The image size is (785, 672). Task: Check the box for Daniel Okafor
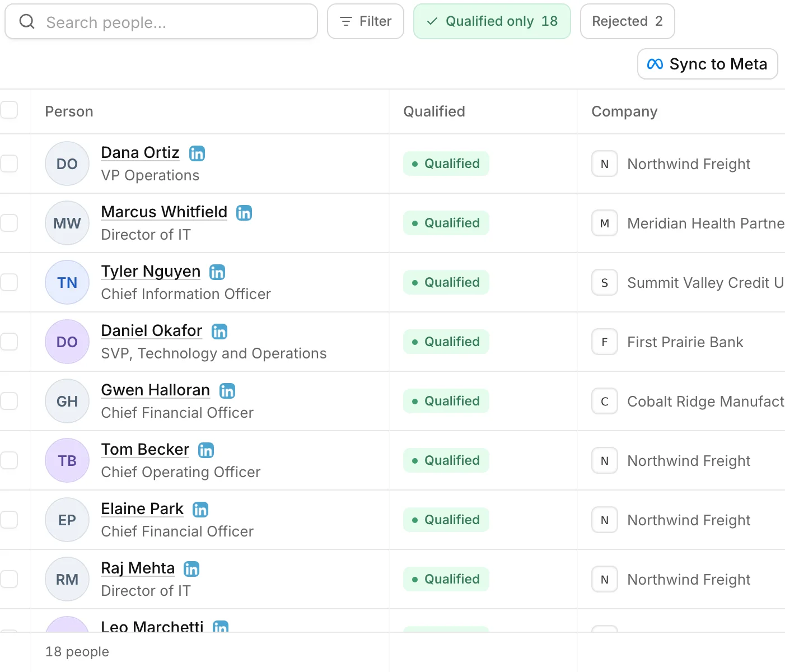[8, 342]
